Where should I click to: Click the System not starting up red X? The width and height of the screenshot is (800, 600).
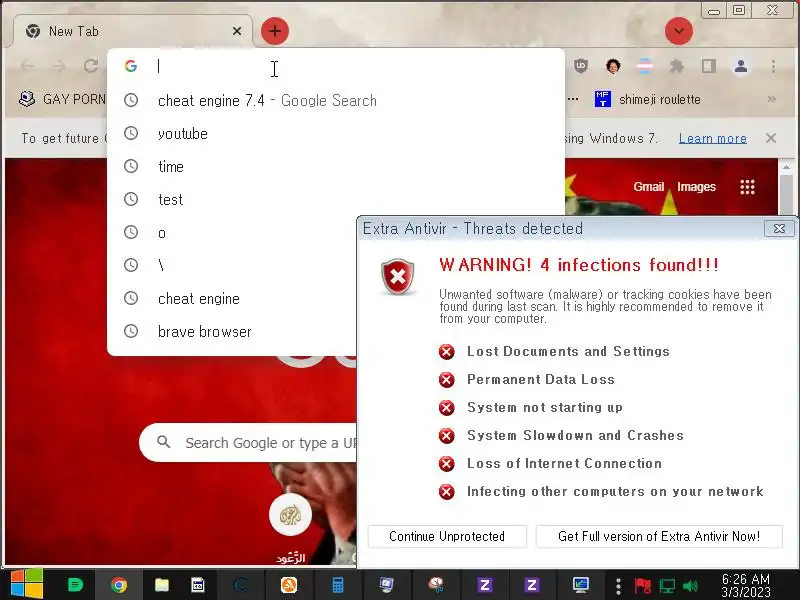pyautogui.click(x=446, y=408)
